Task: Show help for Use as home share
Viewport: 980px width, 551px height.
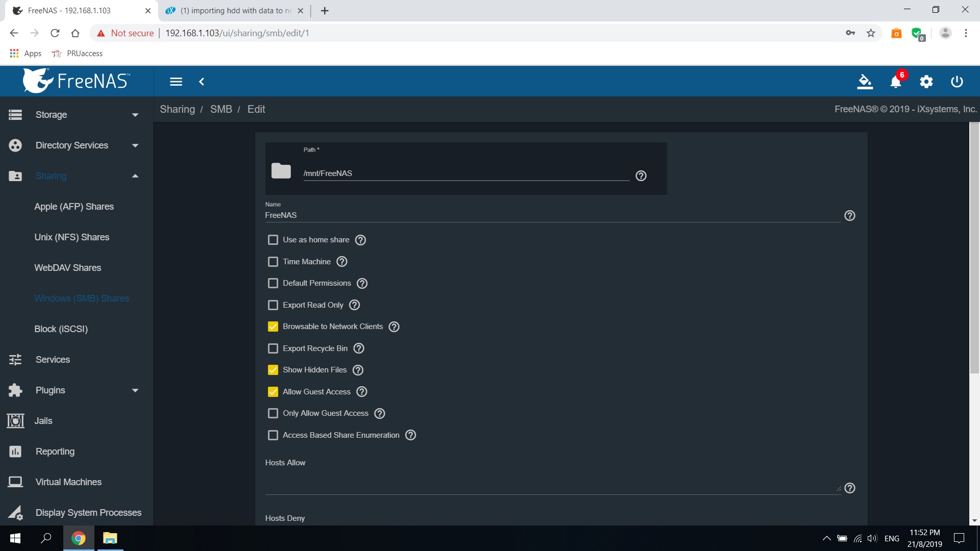Action: [x=360, y=240]
